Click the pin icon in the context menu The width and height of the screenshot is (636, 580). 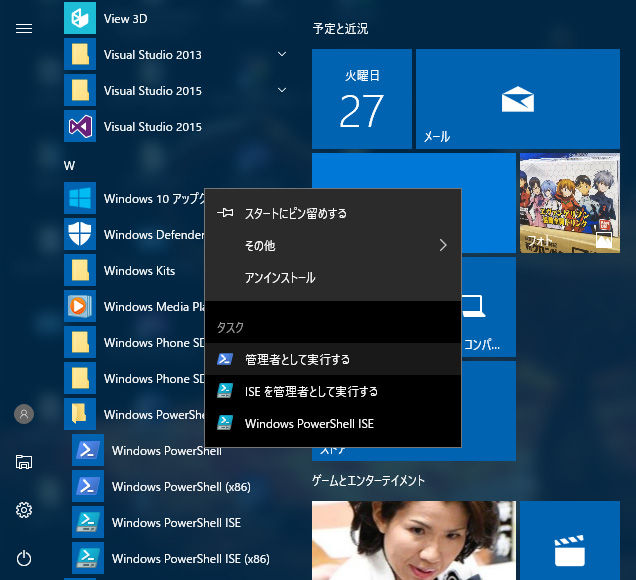[x=225, y=213]
